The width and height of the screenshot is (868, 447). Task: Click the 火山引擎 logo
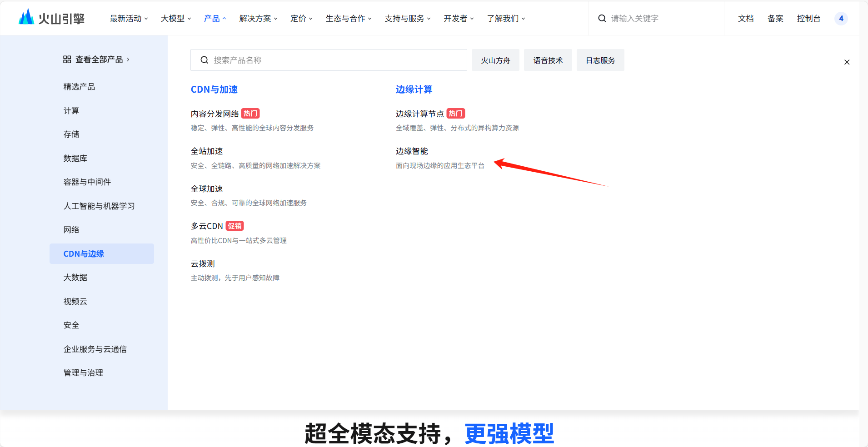coord(51,18)
